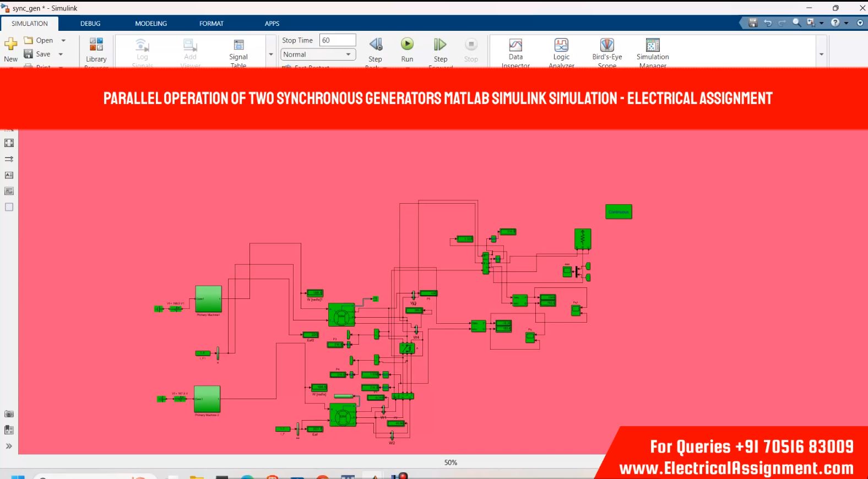Click Fit to View in left palette

point(9,143)
